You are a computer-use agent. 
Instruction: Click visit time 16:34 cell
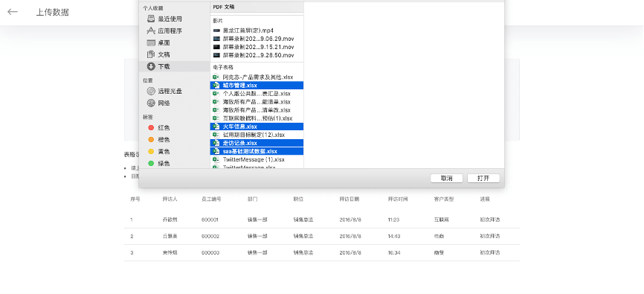(x=394, y=252)
